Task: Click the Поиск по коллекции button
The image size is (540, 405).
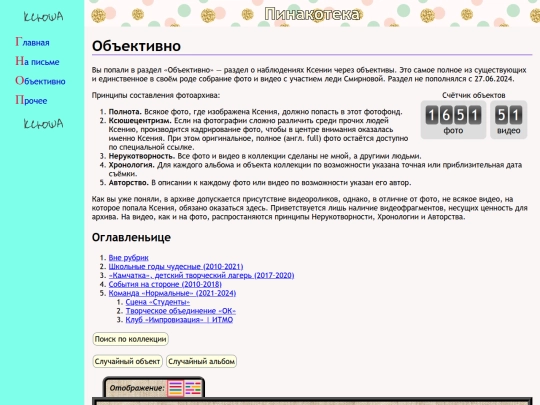Action: pos(130,339)
